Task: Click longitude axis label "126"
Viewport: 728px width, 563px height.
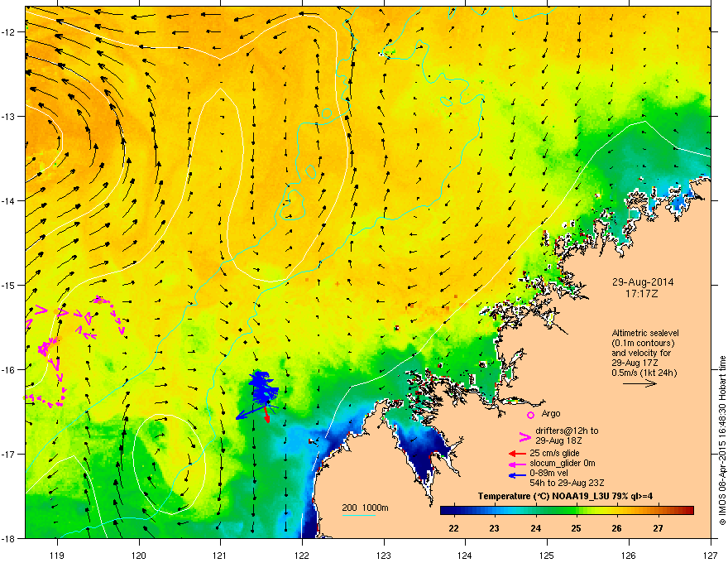Action: coord(629,555)
